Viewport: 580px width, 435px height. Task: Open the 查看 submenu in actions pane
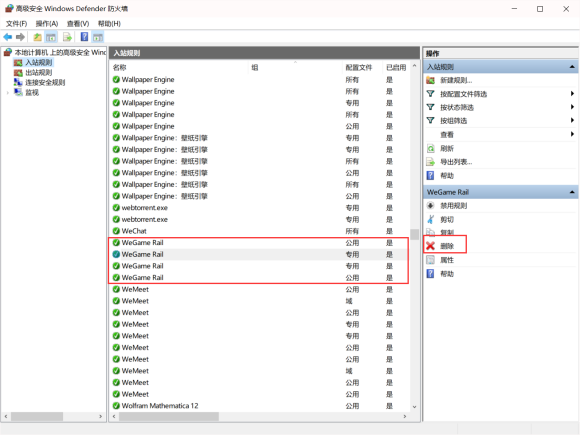pos(500,135)
